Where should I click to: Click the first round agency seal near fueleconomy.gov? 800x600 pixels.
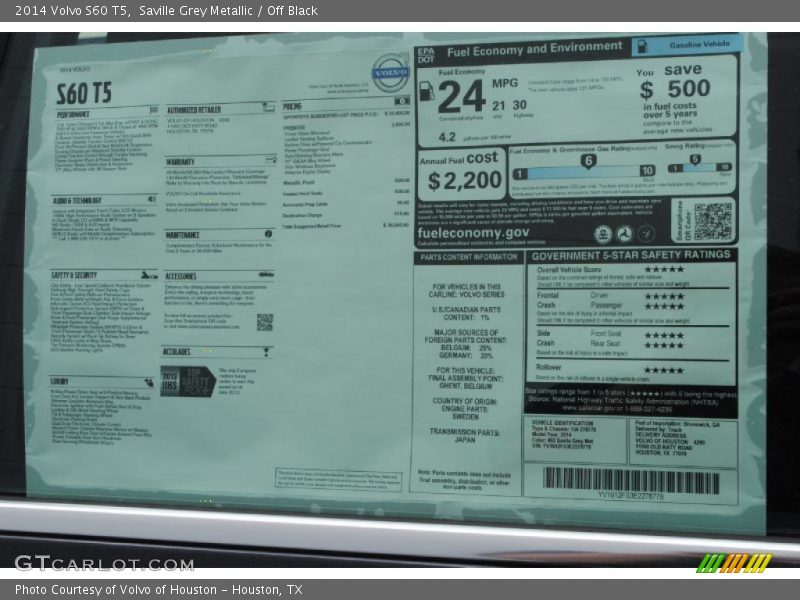coord(603,234)
